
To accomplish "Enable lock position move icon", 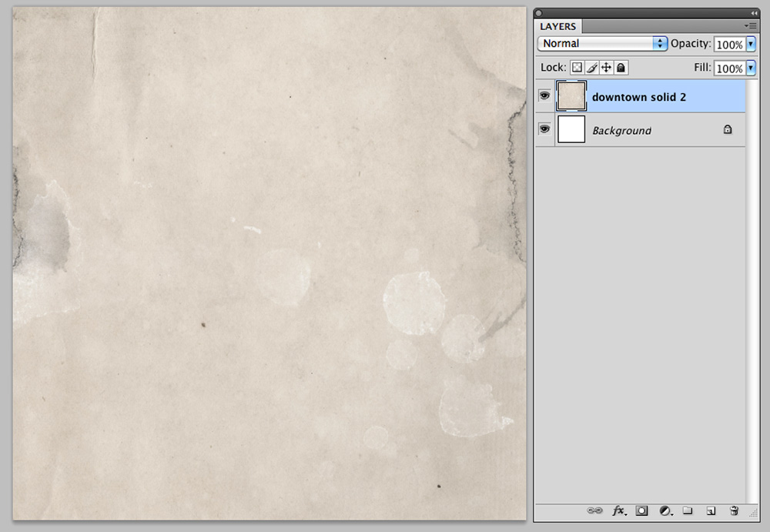I will (606, 68).
